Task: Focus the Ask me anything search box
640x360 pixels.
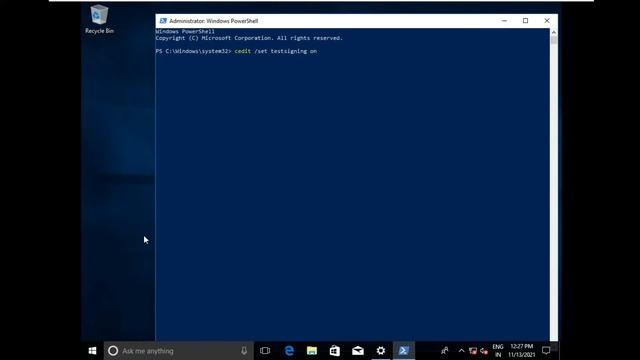Action: 179,351
